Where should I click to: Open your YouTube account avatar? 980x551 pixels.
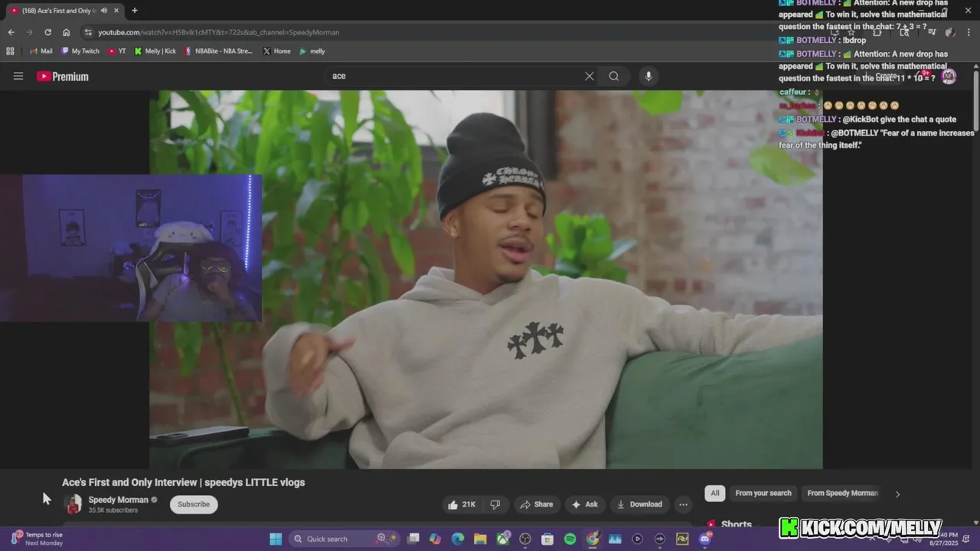[949, 76]
